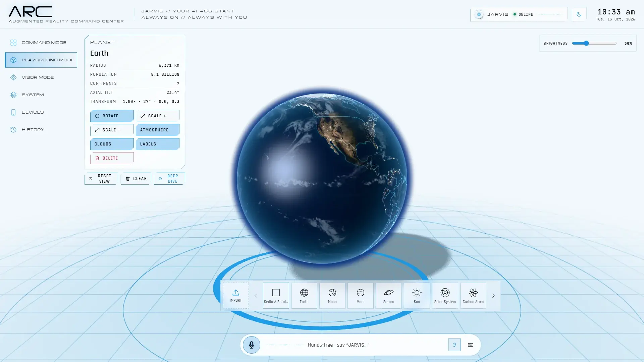Add the Saturn model from the tray

[388, 295]
